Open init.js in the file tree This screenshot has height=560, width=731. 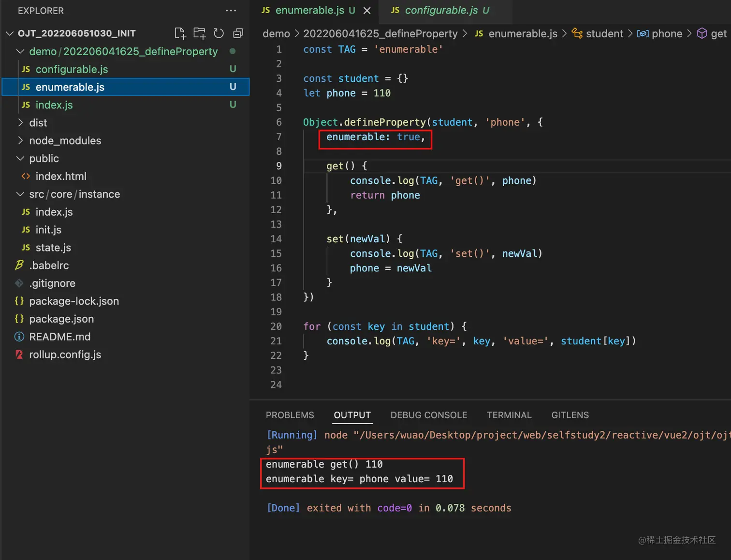pos(126,230)
